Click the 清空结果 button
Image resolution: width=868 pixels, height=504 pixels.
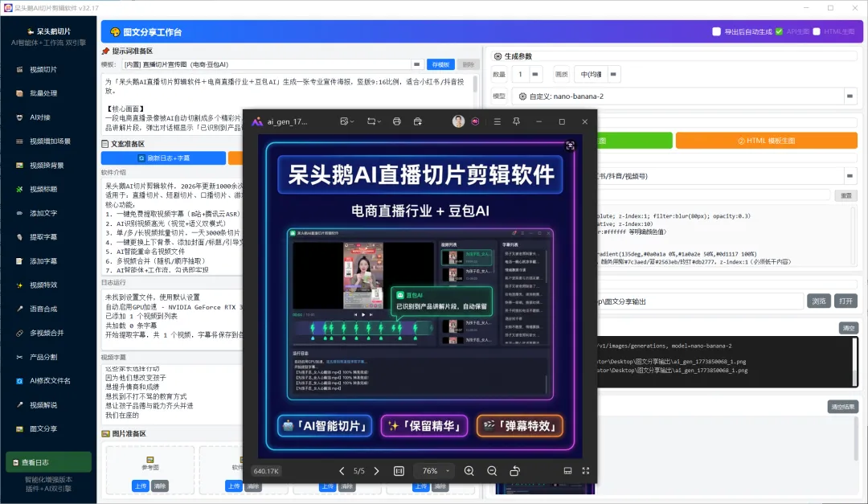(842, 407)
